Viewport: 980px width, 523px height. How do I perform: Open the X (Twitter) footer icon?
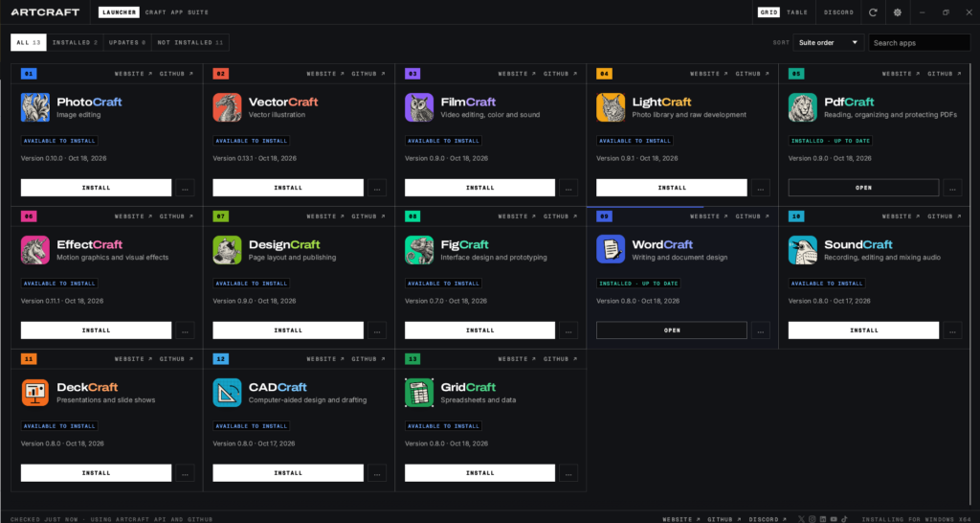point(802,519)
